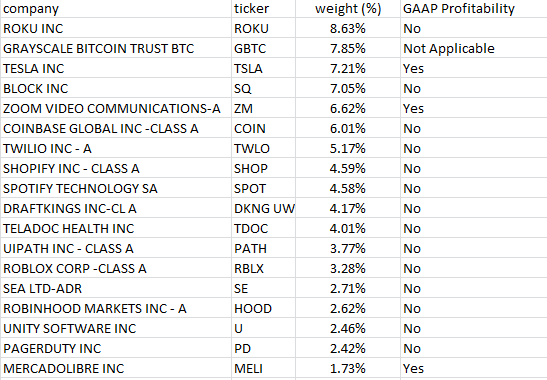Click Tesla's 7.21% weight cell
Screen dimensions: 547x380
pos(348,68)
